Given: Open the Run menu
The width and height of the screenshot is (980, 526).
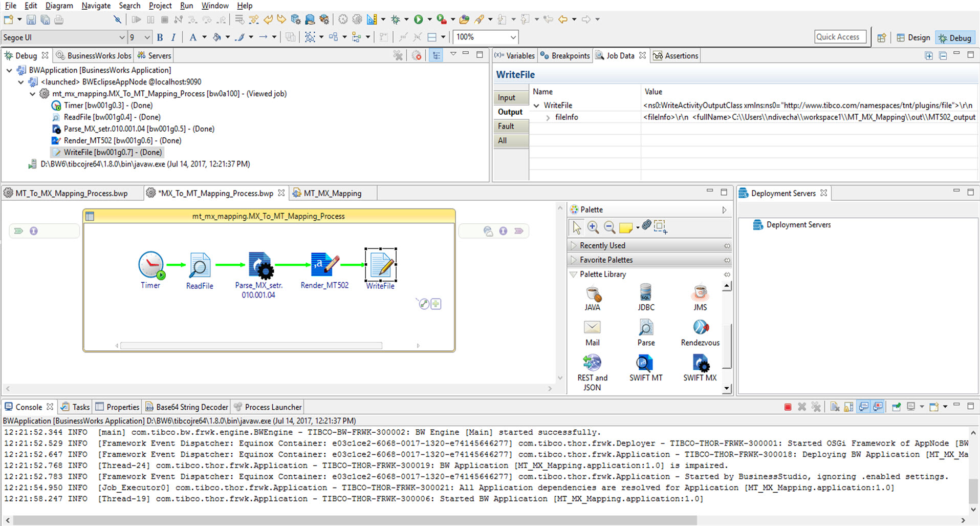Looking at the screenshot, I should pyautogui.click(x=187, y=6).
